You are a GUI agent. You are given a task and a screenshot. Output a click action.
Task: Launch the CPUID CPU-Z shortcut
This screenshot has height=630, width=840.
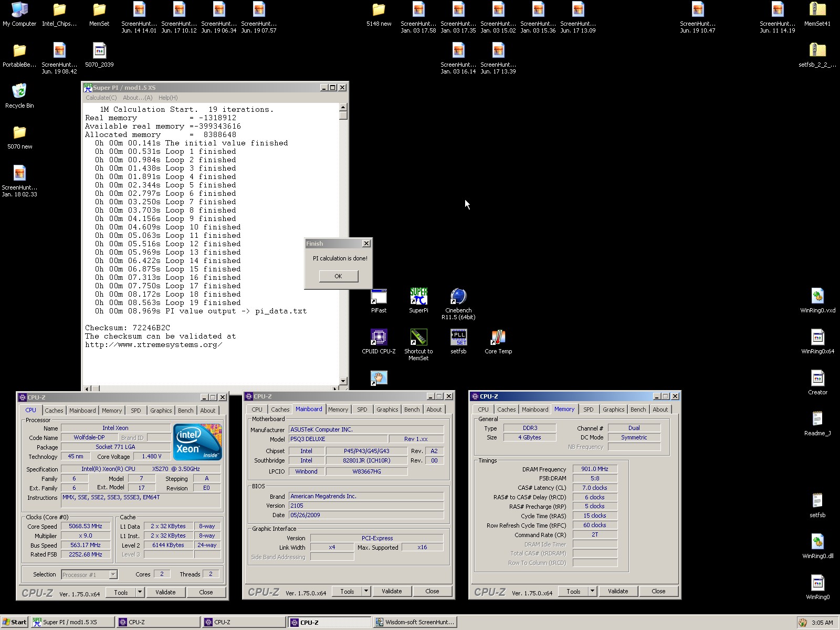point(379,342)
